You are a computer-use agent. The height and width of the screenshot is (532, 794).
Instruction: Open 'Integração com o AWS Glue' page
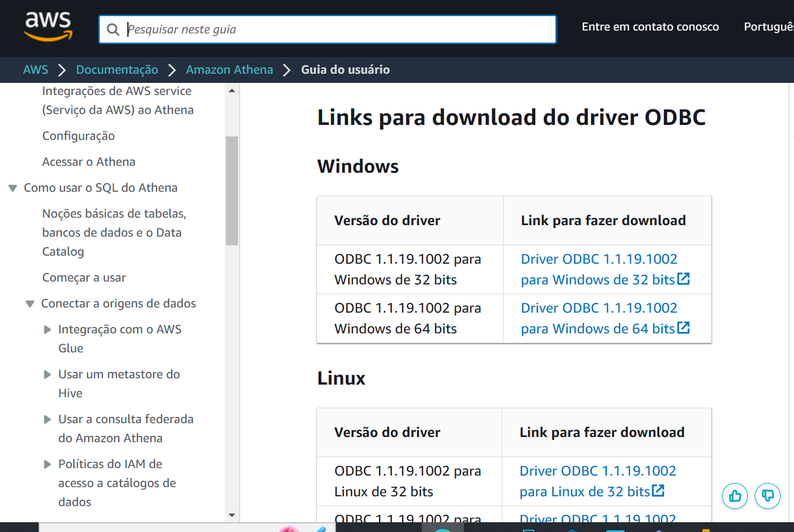[120, 339]
